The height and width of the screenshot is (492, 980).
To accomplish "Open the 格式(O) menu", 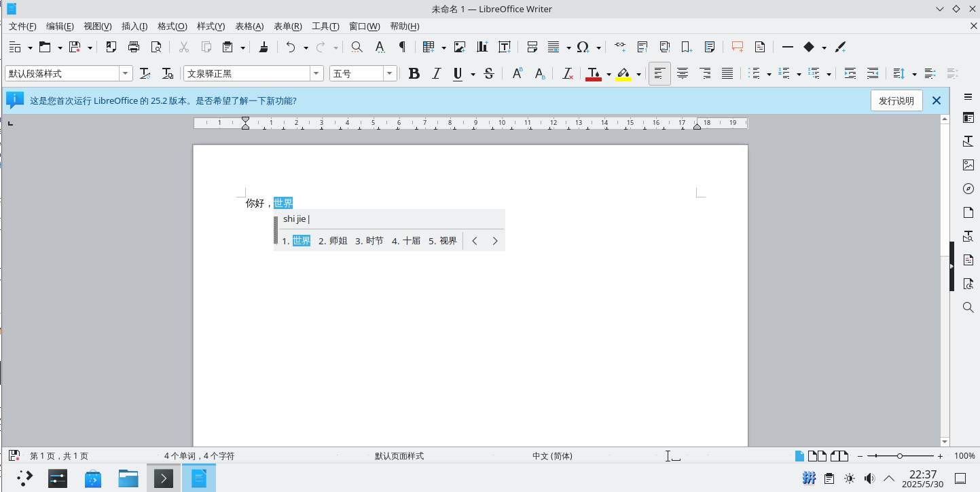I will click(x=172, y=26).
